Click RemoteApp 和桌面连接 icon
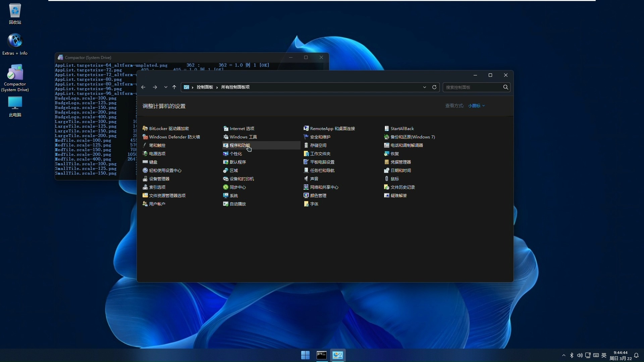The image size is (644, 362). coord(306,129)
